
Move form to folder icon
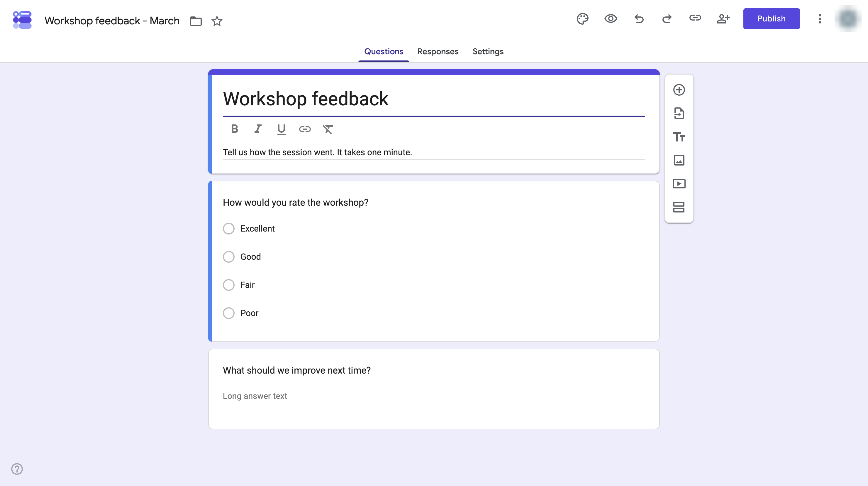pos(196,21)
